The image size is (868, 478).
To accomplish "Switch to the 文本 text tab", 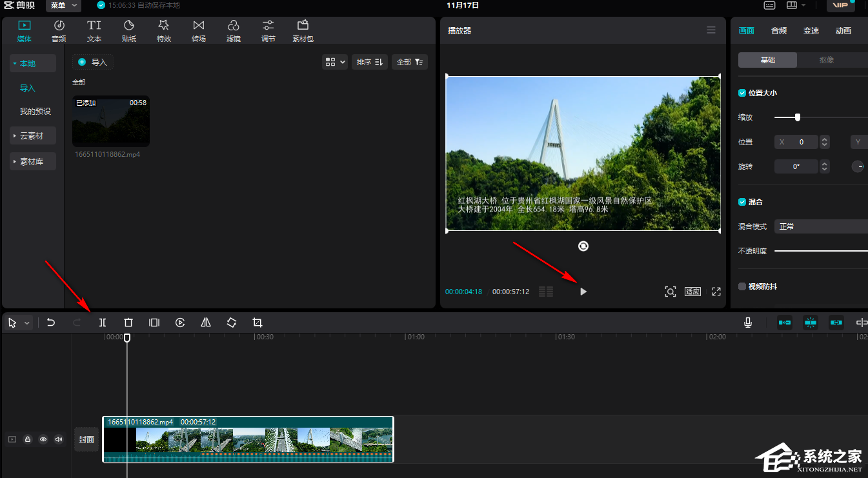I will pos(94,31).
